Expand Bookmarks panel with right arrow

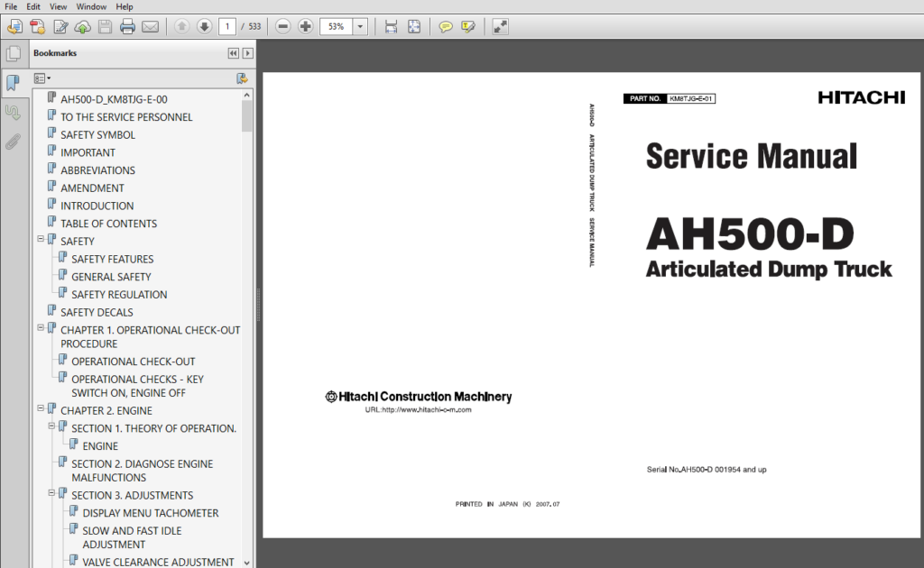(248, 53)
